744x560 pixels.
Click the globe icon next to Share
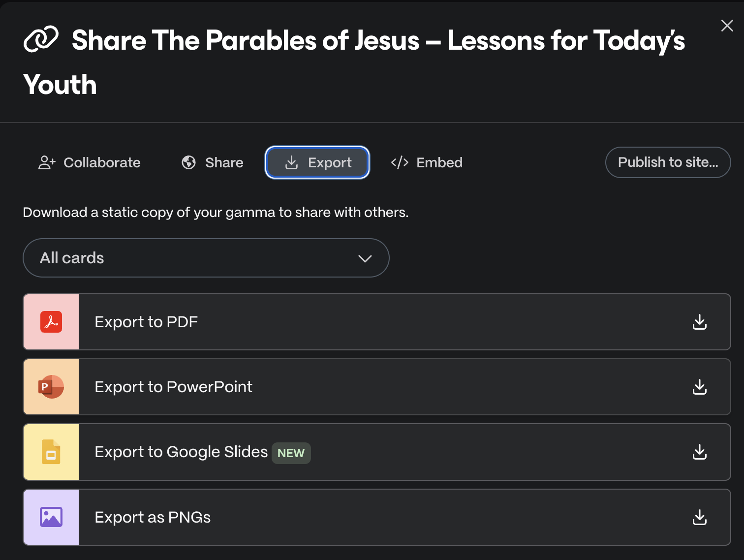coord(188,162)
